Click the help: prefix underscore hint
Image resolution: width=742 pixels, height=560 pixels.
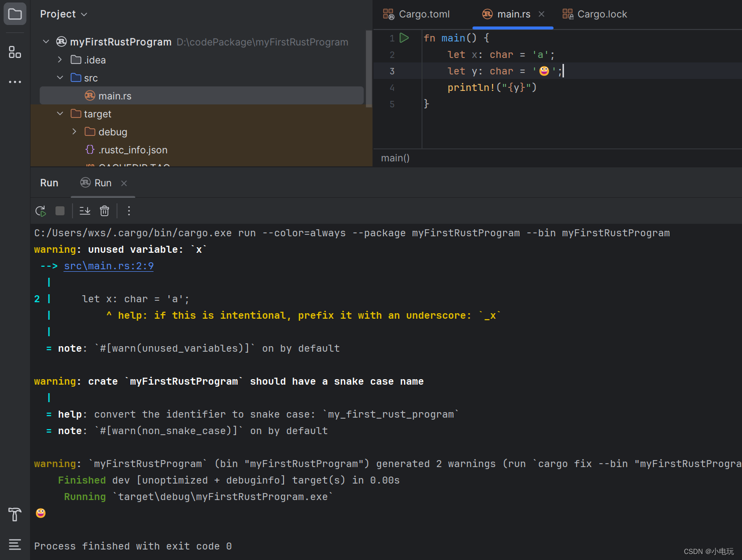tap(304, 315)
